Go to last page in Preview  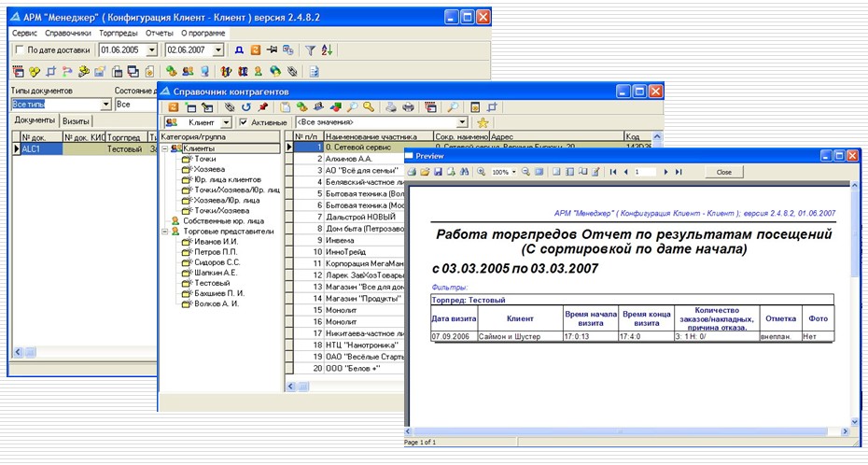pos(679,172)
